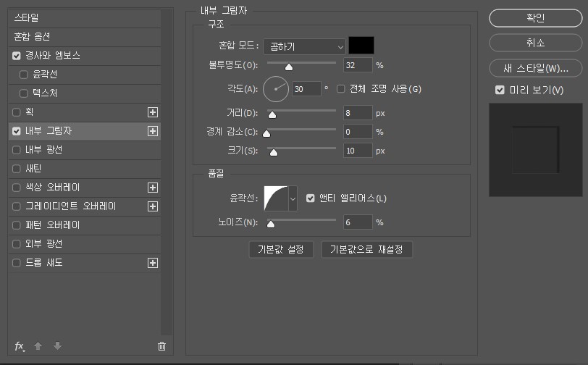Toggle 미리 보기 checkbox
This screenshot has height=365, width=588.
[500, 90]
